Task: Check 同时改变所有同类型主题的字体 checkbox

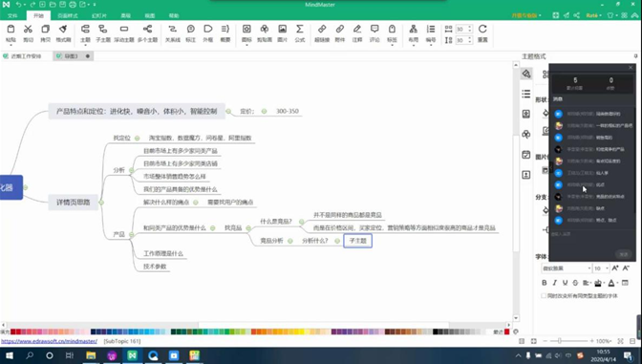Action: [544, 295]
